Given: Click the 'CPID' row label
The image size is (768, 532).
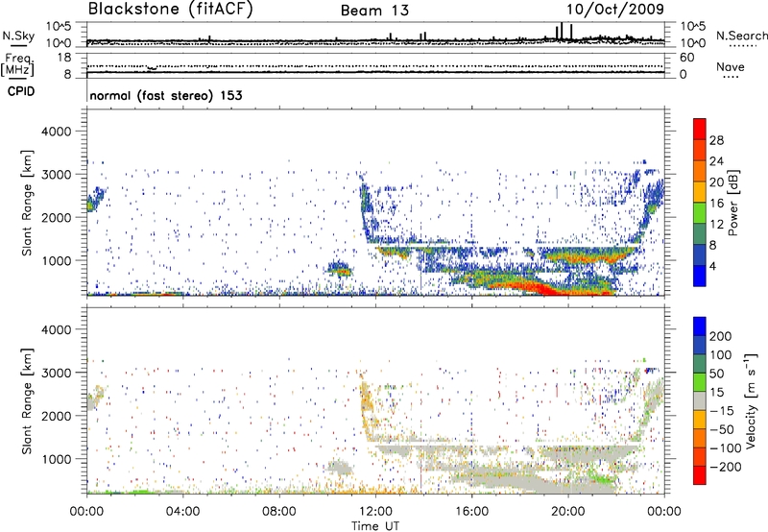Looking at the screenshot, I should coord(21,91).
